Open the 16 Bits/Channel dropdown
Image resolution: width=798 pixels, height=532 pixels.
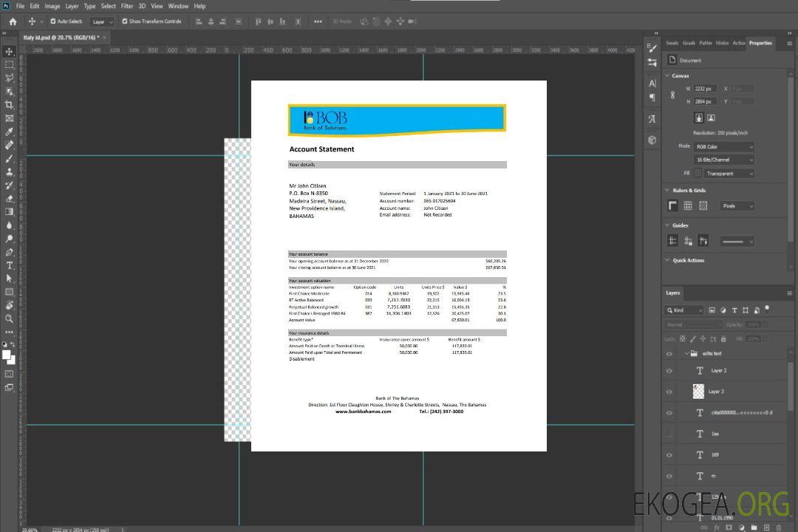pyautogui.click(x=723, y=160)
